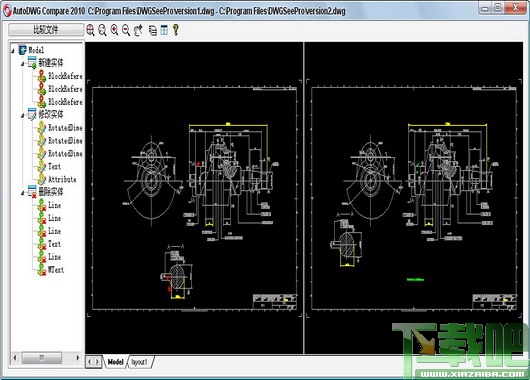
Task: Select the MText item under deleted entities
Action: (x=56, y=270)
